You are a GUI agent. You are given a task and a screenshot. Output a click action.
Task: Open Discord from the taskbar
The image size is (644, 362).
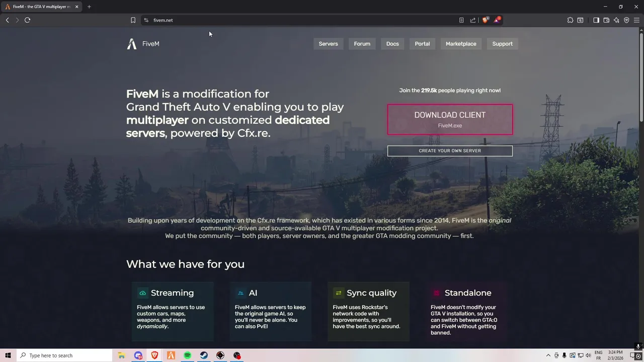pos(138,355)
